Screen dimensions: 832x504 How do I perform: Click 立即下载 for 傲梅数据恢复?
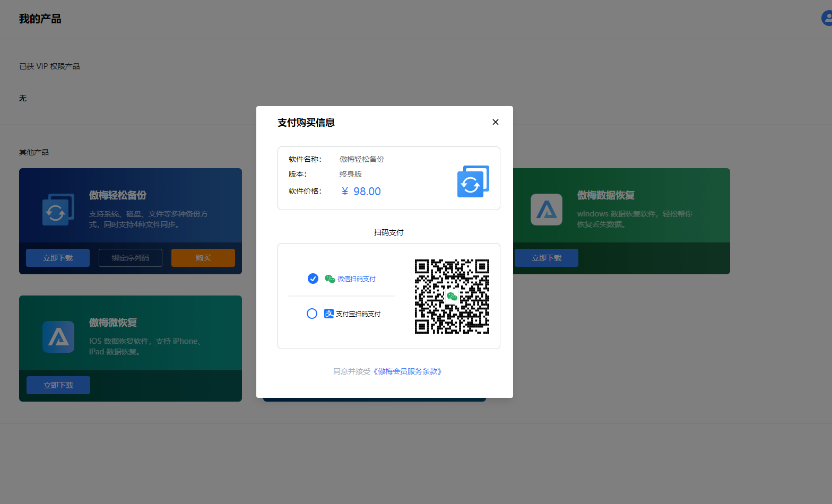547,258
